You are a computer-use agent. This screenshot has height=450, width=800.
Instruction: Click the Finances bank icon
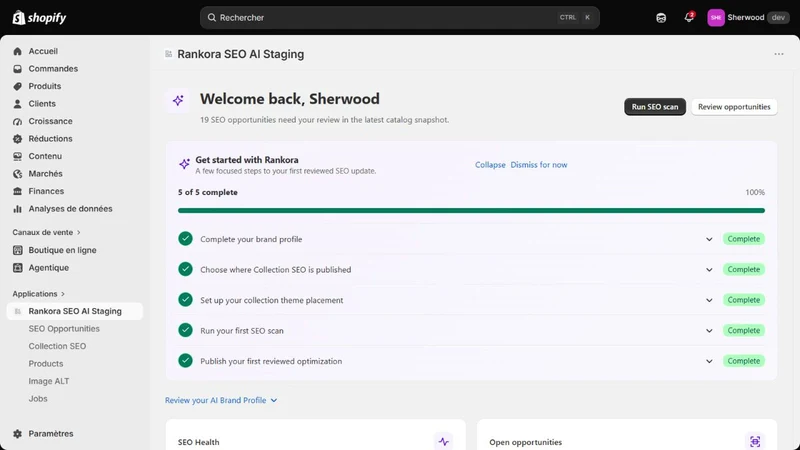click(17, 191)
